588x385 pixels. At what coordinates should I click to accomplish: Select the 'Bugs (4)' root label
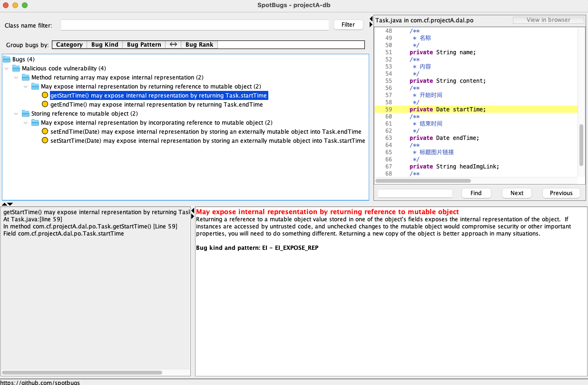click(23, 59)
